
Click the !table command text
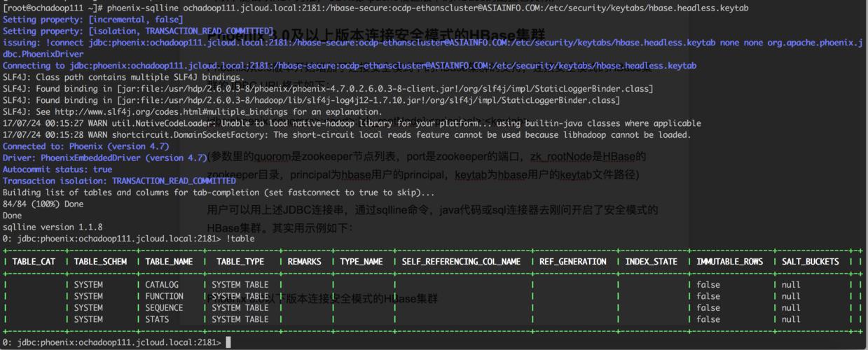pyautogui.click(x=240, y=239)
